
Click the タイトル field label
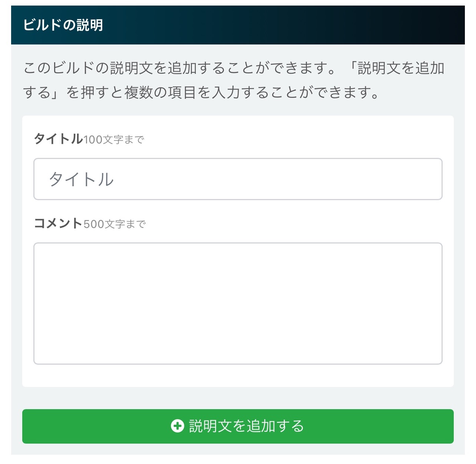58,139
